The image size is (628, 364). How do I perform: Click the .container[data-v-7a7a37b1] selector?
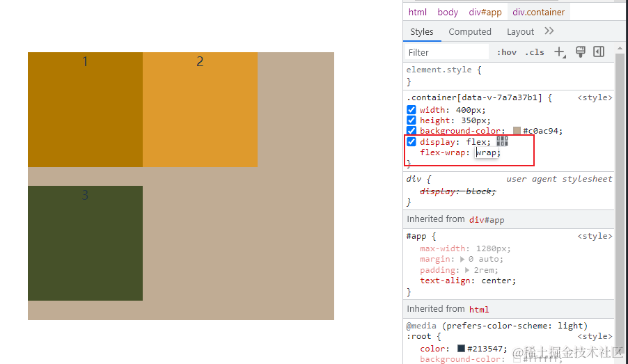[474, 97]
